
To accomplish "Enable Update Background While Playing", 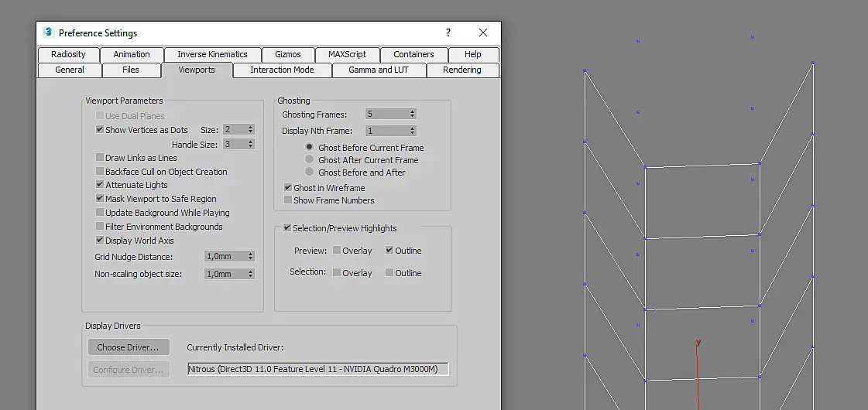I will (x=100, y=213).
